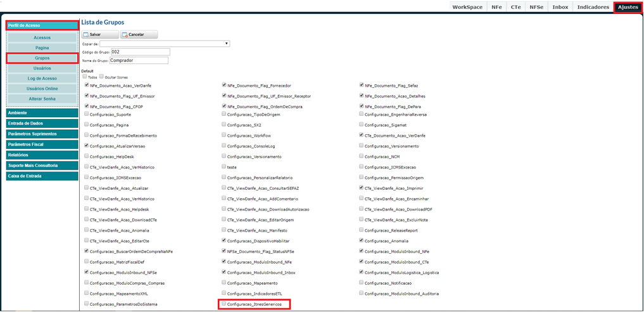Image resolution: width=644 pixels, height=312 pixels.
Task: Open the Indicadores tab
Action: [593, 7]
